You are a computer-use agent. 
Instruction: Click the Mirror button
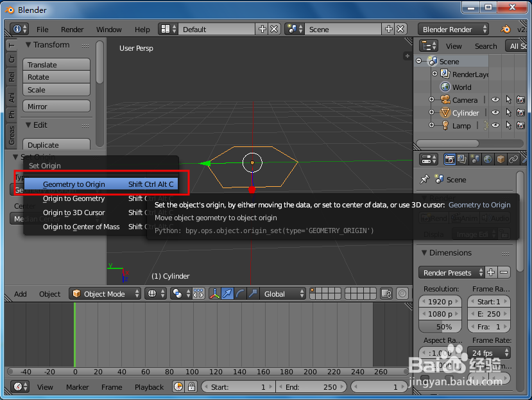[x=56, y=107]
